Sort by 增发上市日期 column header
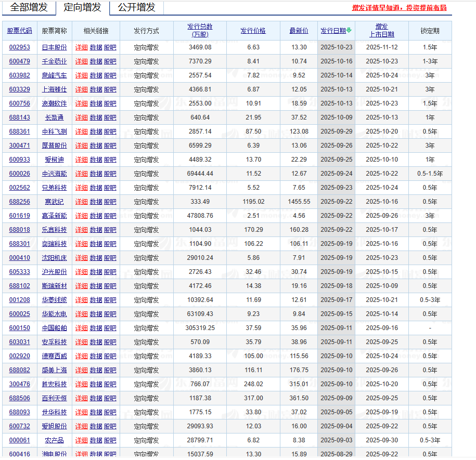The width and height of the screenshot is (476, 460). (382, 30)
